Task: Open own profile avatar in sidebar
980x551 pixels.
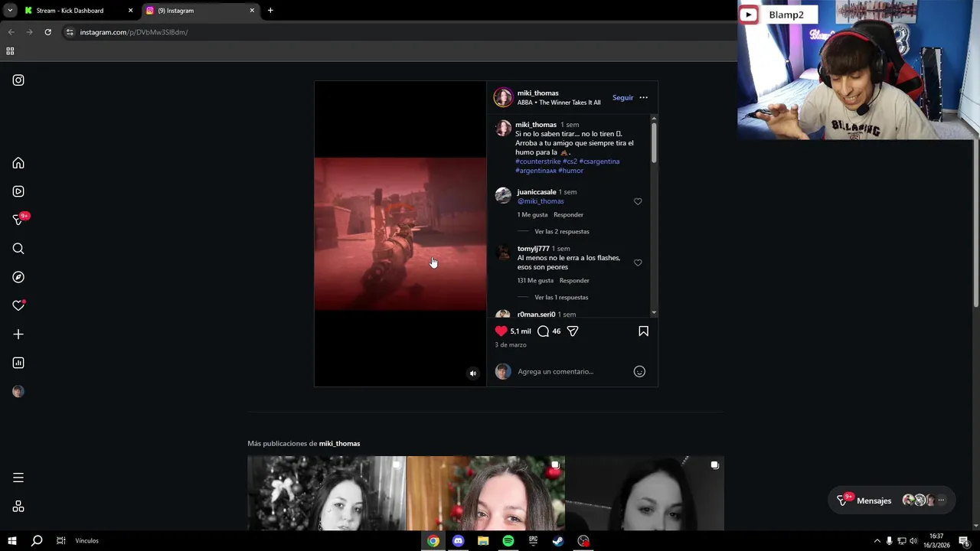Action: point(18,392)
